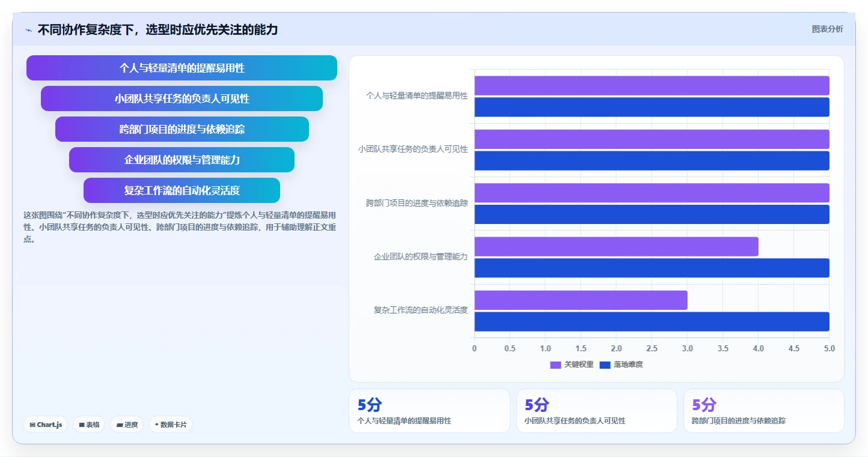
Task: Click the Chart.js tag chip
Action: coord(46,425)
